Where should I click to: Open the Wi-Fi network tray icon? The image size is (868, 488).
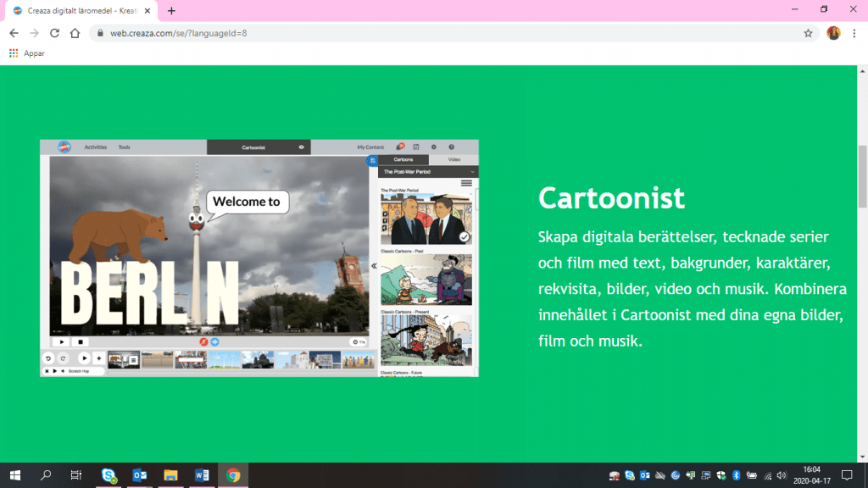click(x=767, y=476)
